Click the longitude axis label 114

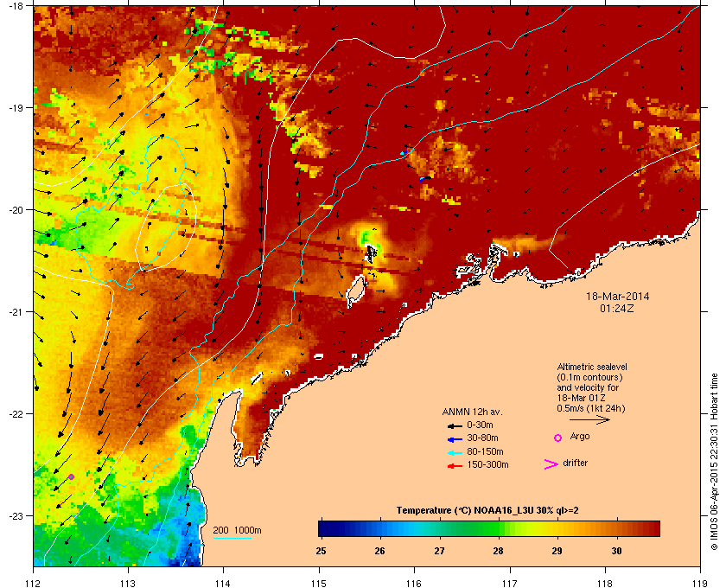click(223, 584)
